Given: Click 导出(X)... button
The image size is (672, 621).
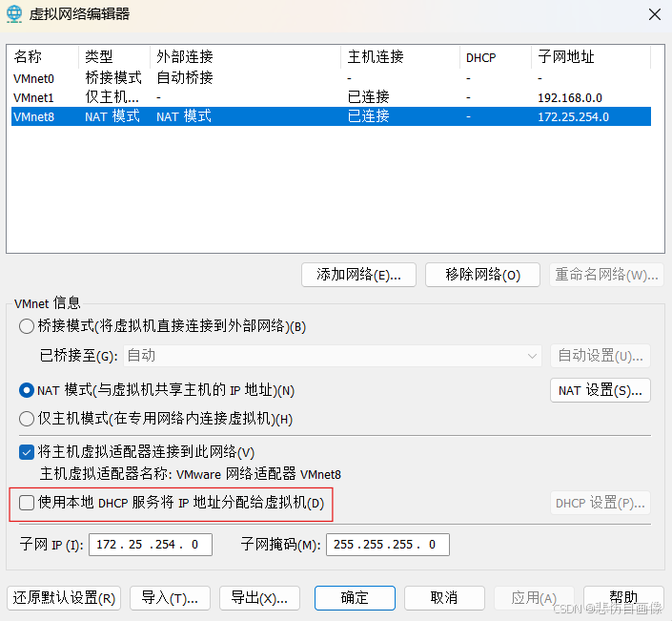Looking at the screenshot, I should pos(259,598).
